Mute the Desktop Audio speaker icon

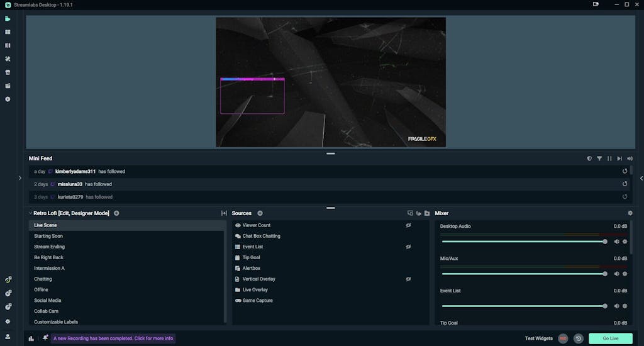pyautogui.click(x=616, y=242)
